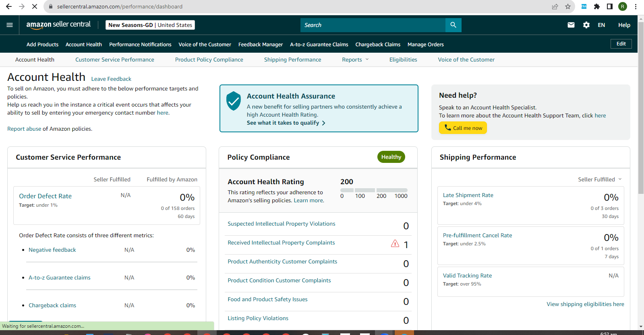Go to Feedback Manager

pyautogui.click(x=261, y=45)
